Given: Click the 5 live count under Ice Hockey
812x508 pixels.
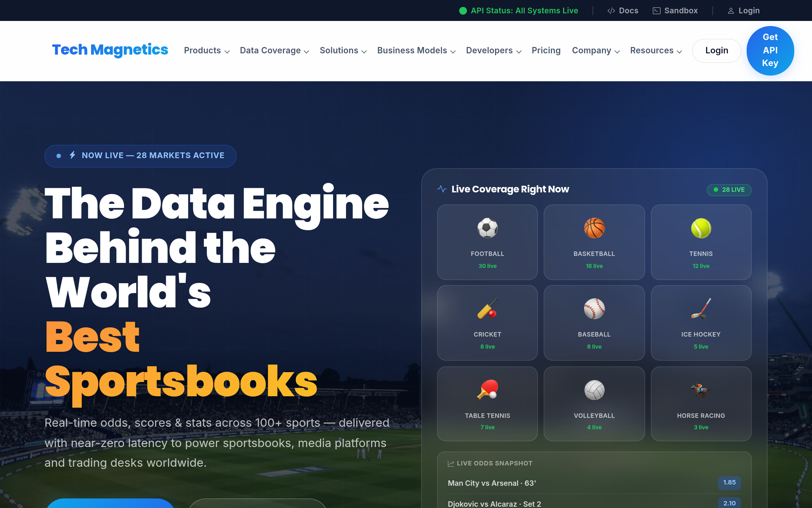Looking at the screenshot, I should pos(701,346).
